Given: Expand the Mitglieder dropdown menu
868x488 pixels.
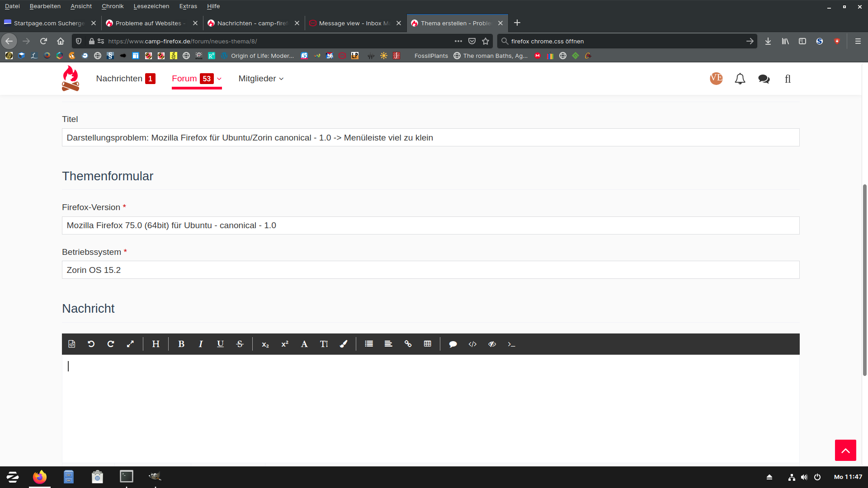Looking at the screenshot, I should [261, 79].
